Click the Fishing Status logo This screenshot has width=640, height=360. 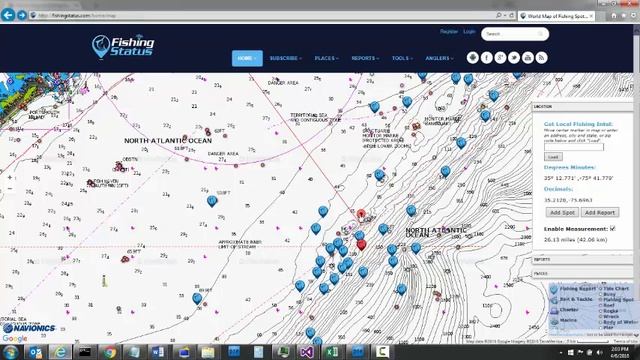[123, 47]
